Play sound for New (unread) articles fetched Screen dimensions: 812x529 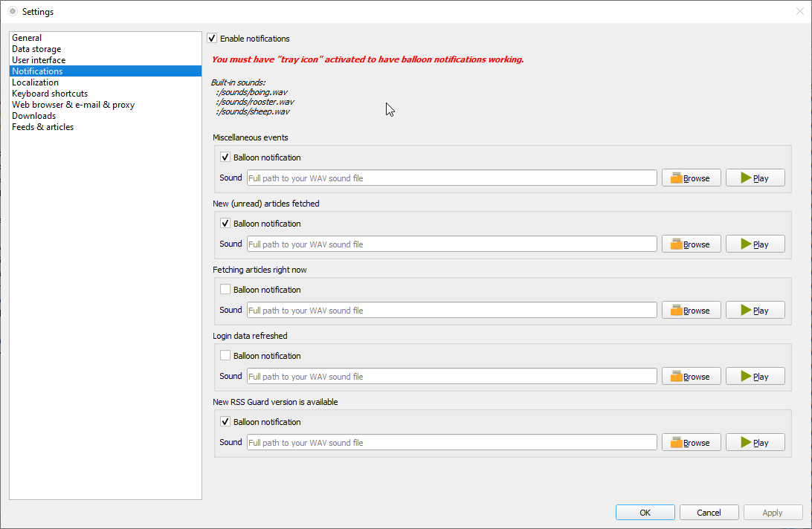pyautogui.click(x=755, y=244)
